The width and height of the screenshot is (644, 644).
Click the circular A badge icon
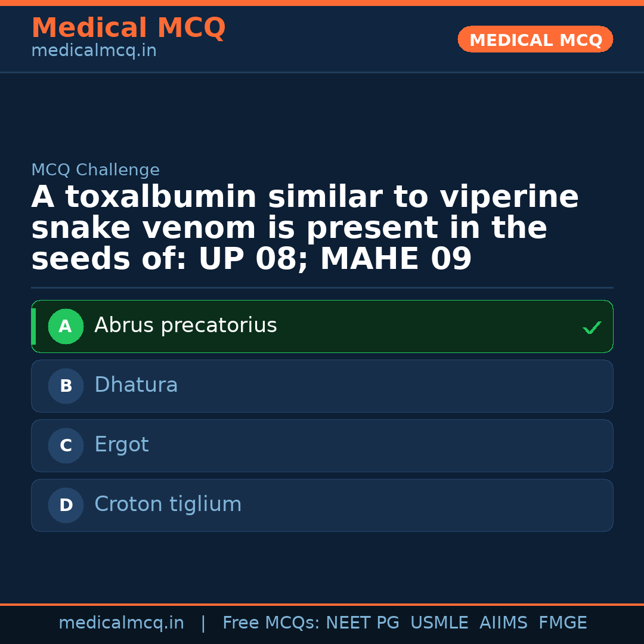[x=66, y=326]
